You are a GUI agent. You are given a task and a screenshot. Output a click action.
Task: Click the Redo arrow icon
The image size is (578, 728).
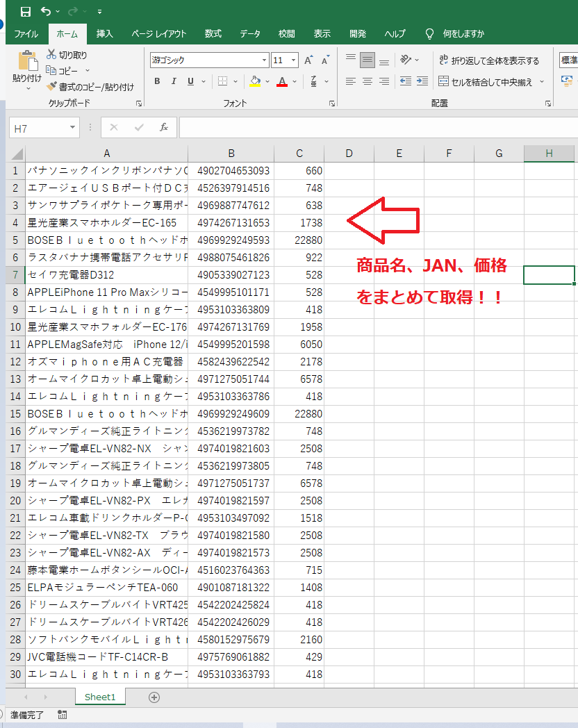click(x=74, y=11)
